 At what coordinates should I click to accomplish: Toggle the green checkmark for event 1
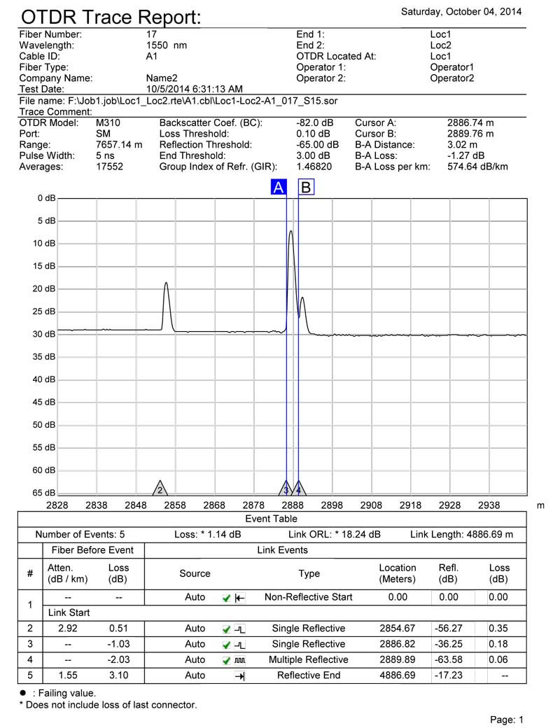227,598
